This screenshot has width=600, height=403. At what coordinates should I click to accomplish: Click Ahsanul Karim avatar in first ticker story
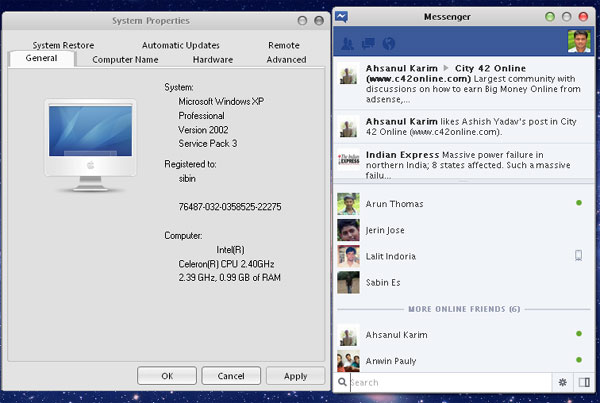click(348, 73)
